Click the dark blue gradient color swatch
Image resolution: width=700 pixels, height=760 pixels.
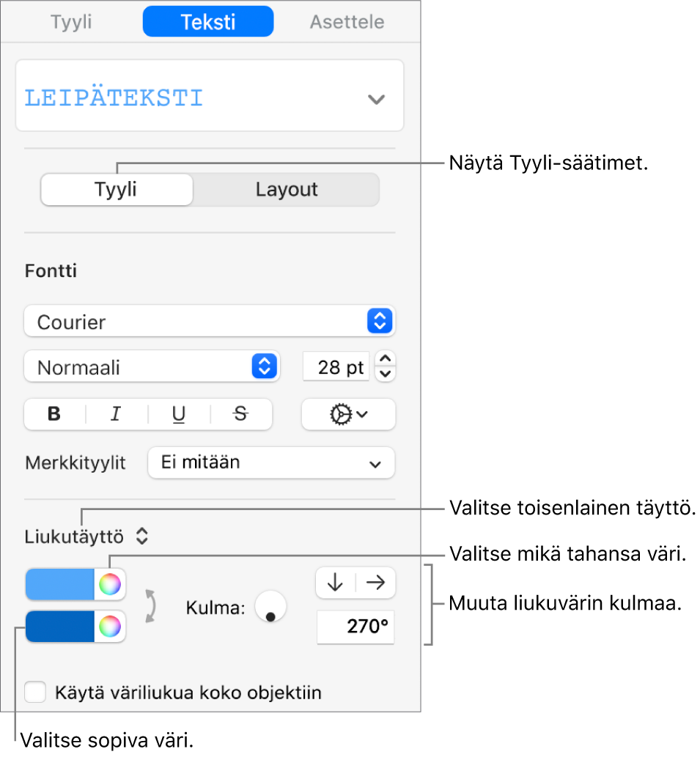click(x=59, y=626)
